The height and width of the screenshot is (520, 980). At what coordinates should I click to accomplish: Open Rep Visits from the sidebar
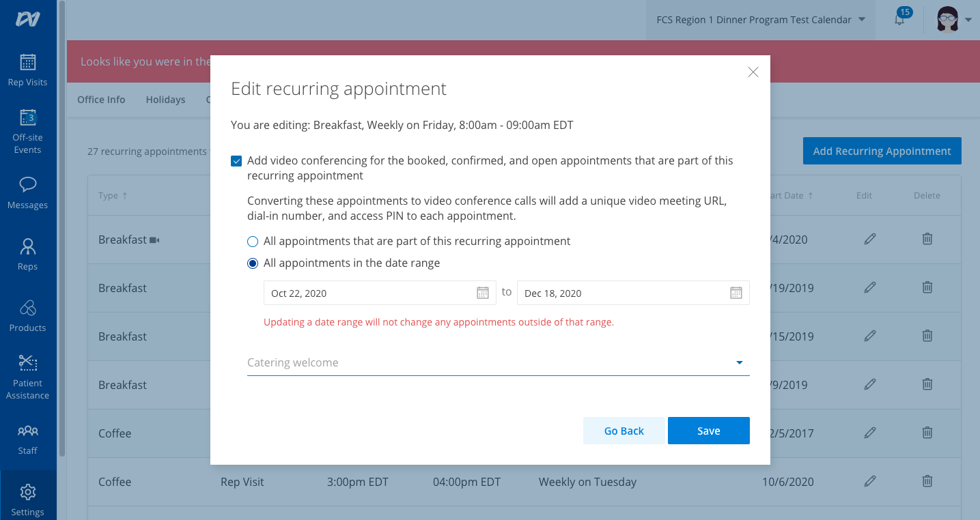[27, 70]
